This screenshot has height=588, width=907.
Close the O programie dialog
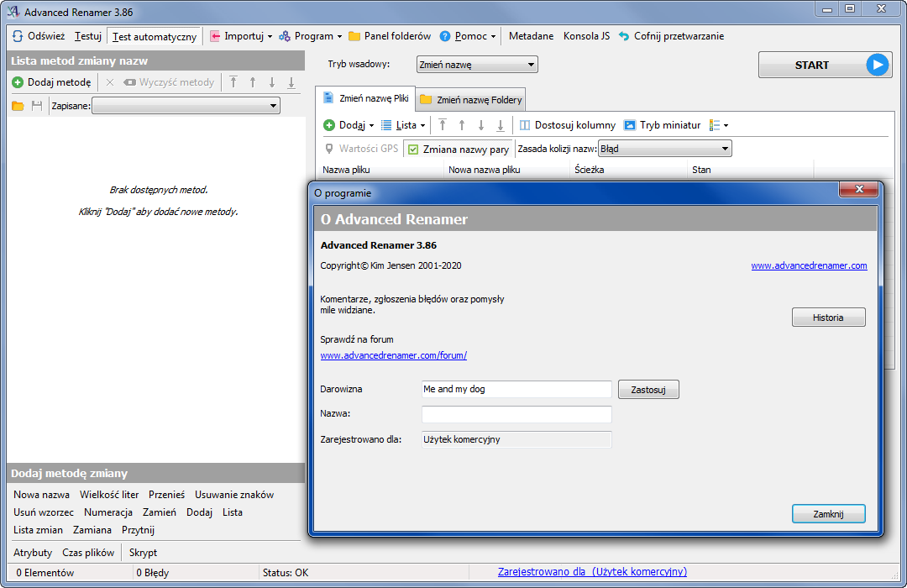(859, 189)
